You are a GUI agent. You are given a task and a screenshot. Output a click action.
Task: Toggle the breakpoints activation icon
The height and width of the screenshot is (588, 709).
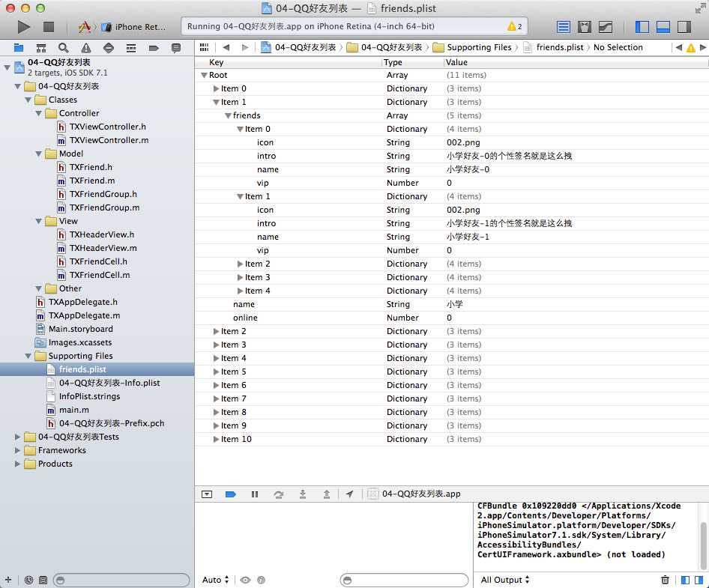[231, 494]
